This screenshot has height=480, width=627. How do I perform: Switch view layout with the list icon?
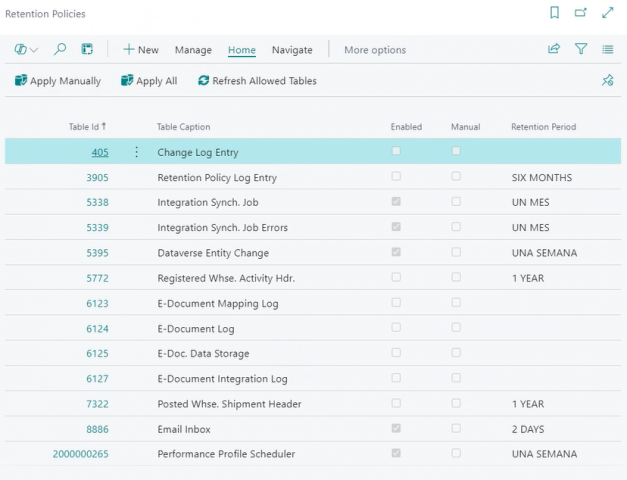(608, 49)
